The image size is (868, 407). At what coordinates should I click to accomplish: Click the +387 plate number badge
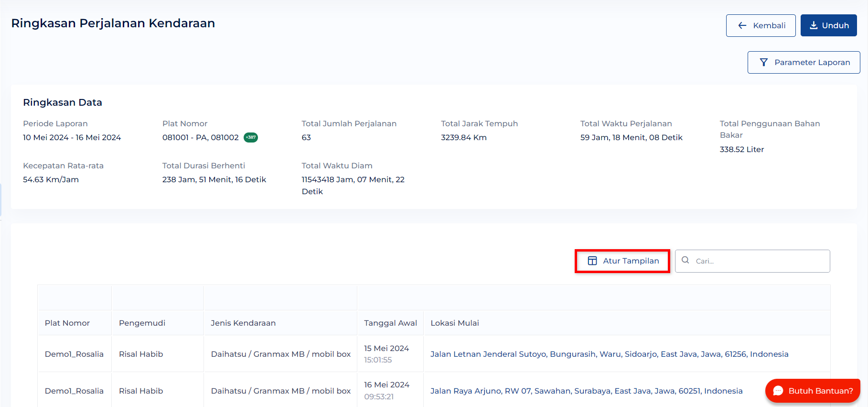click(251, 137)
